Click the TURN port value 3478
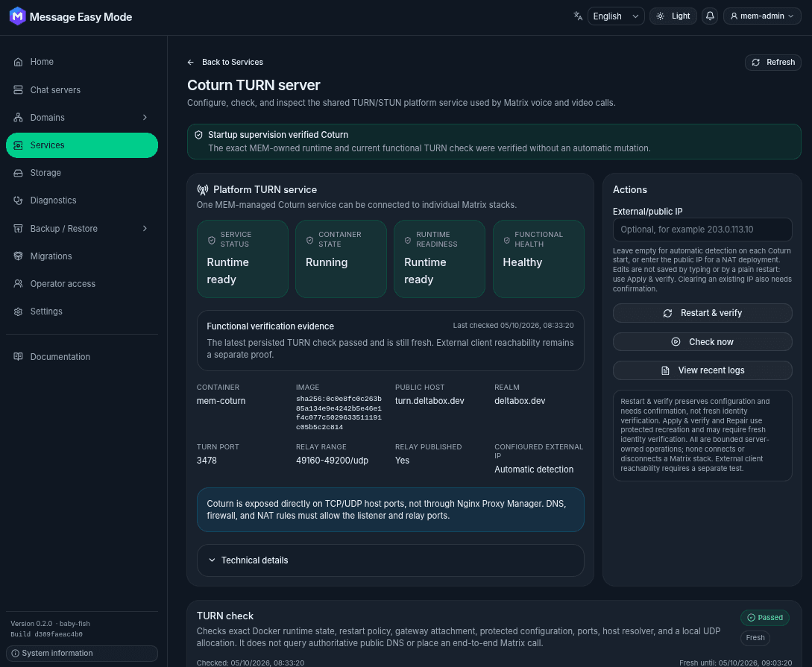Viewport: 812px width, 667px height. [x=207, y=461]
